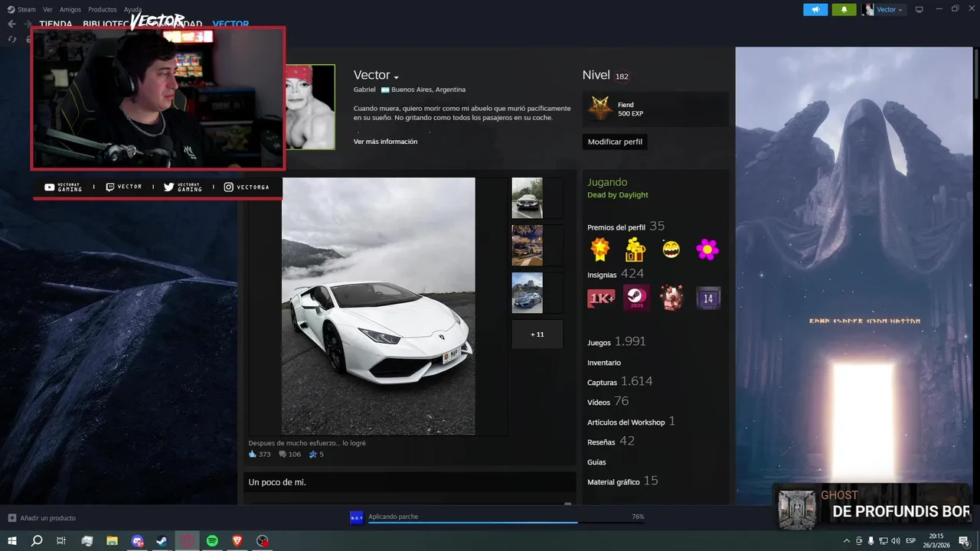Open Artículos del Workshop link
The image size is (980, 551).
pyautogui.click(x=631, y=422)
